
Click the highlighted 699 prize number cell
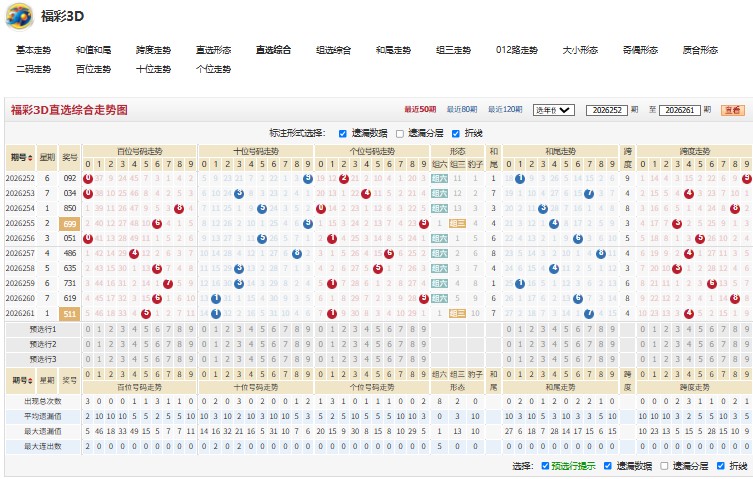[70, 223]
